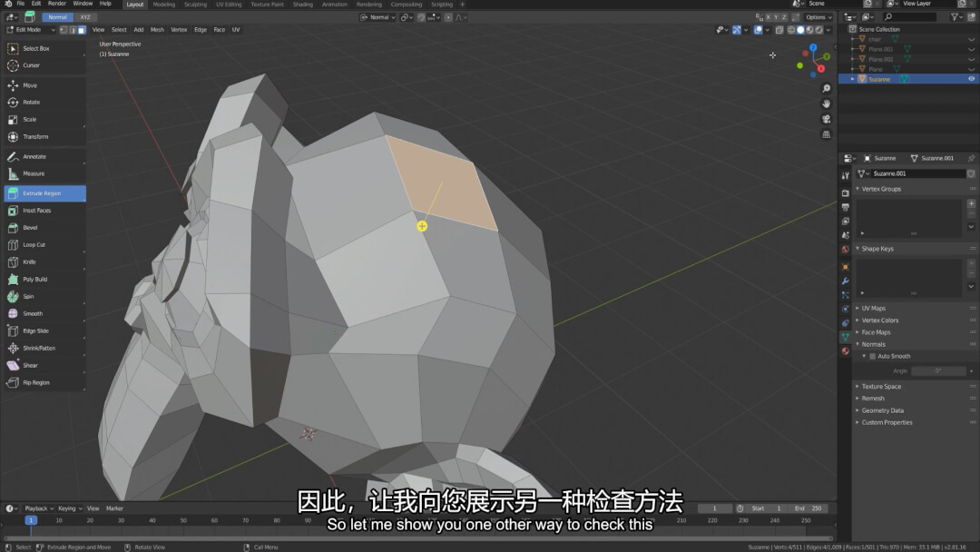Activate the Loop Cut tool

(x=44, y=245)
